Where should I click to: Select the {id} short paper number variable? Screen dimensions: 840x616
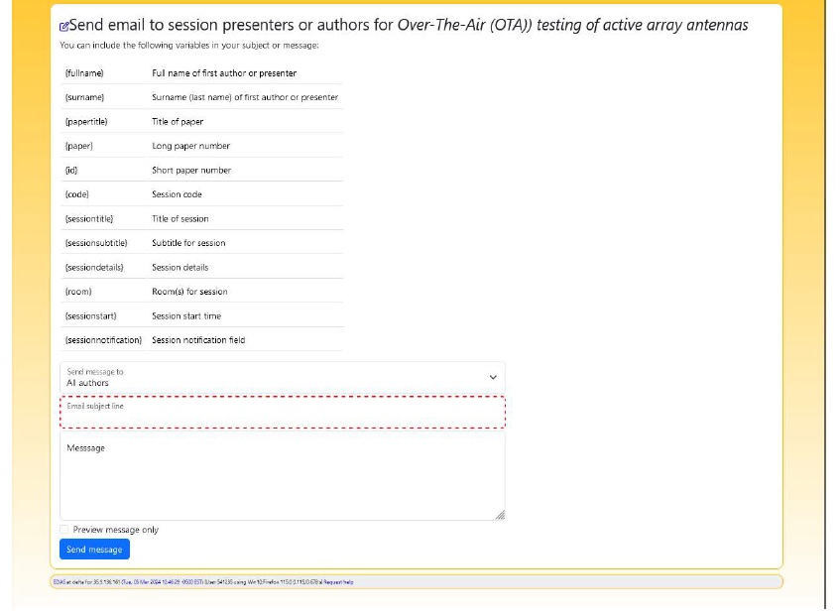pos(71,171)
